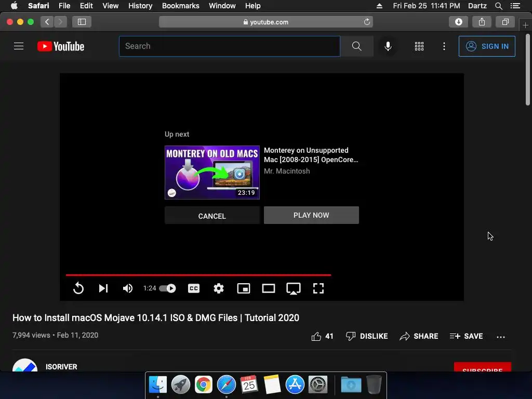Show Safari downloads

click(458, 22)
